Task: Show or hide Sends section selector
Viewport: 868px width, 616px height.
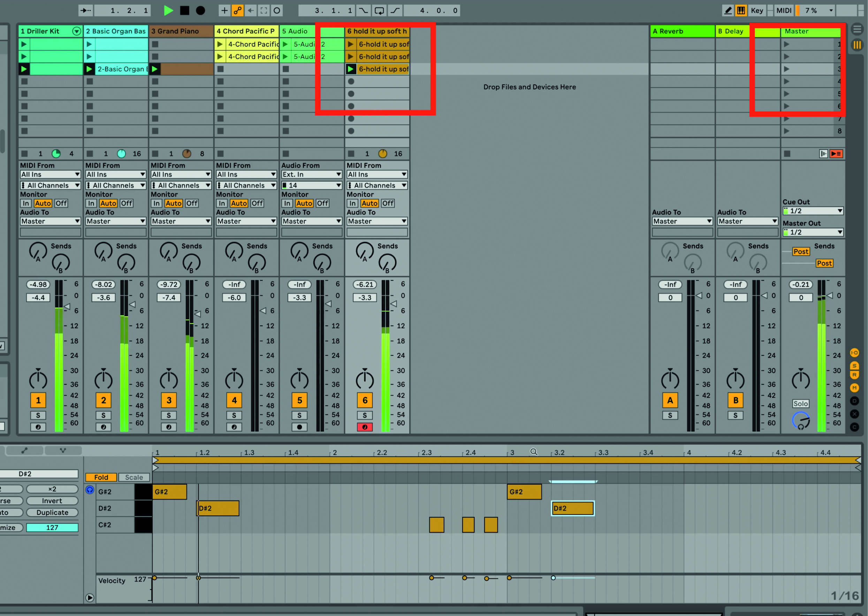Action: click(x=854, y=366)
